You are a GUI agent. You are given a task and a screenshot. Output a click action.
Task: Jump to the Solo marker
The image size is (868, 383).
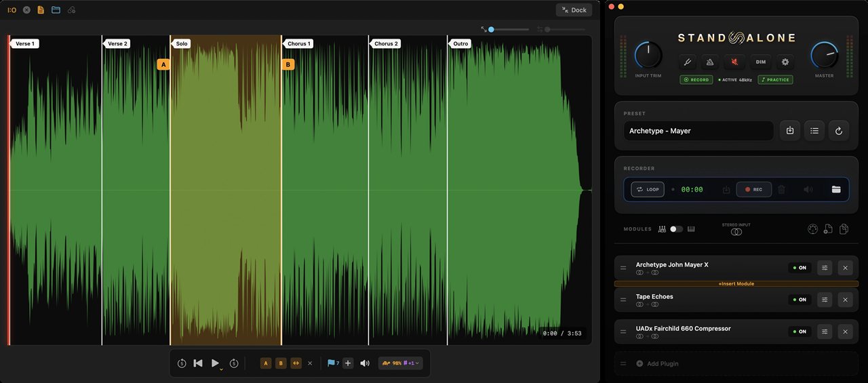coord(181,43)
